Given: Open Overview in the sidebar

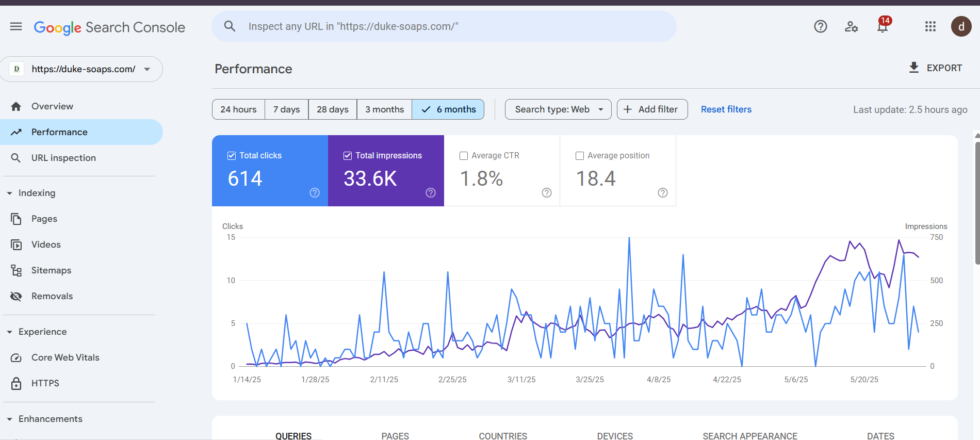Looking at the screenshot, I should pos(81,106).
